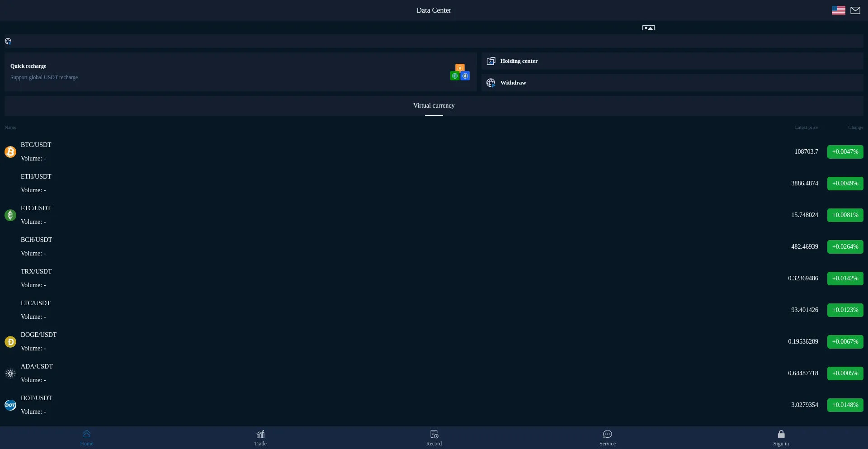868x449 pixels.
Task: Open the mail envelope icon
Action: tap(855, 10)
